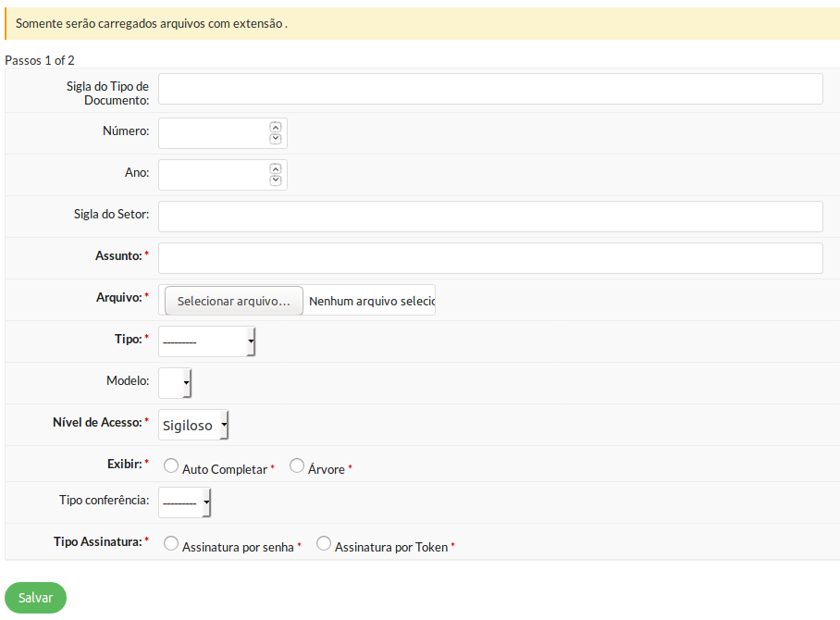Decrease the Ano value with down arrow
Screen dimensions: 840x620
click(276, 180)
